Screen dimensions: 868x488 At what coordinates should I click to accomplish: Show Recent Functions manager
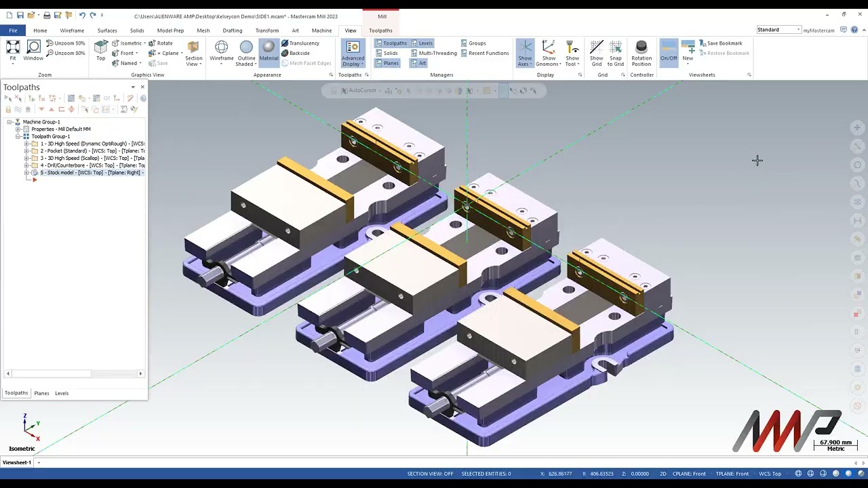point(485,53)
